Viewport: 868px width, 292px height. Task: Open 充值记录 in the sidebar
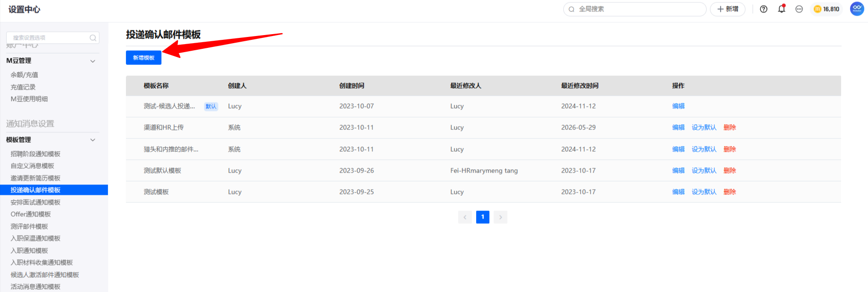pyautogui.click(x=23, y=87)
